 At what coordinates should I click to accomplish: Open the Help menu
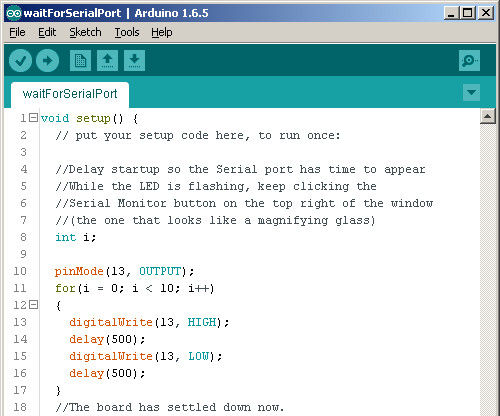tap(162, 32)
